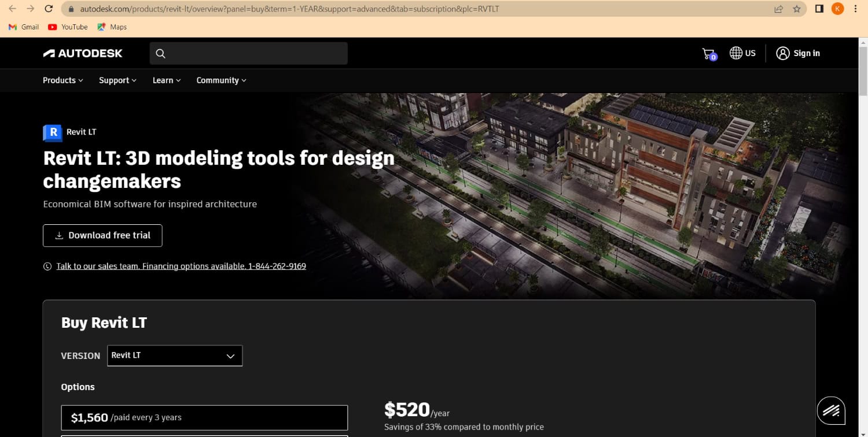Open the shopping cart
The width and height of the screenshot is (868, 437).
709,54
